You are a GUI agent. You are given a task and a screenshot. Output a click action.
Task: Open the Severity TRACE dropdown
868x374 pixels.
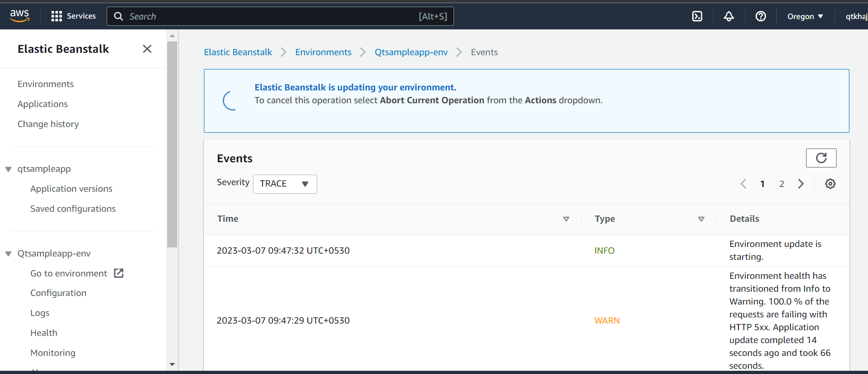tap(285, 184)
